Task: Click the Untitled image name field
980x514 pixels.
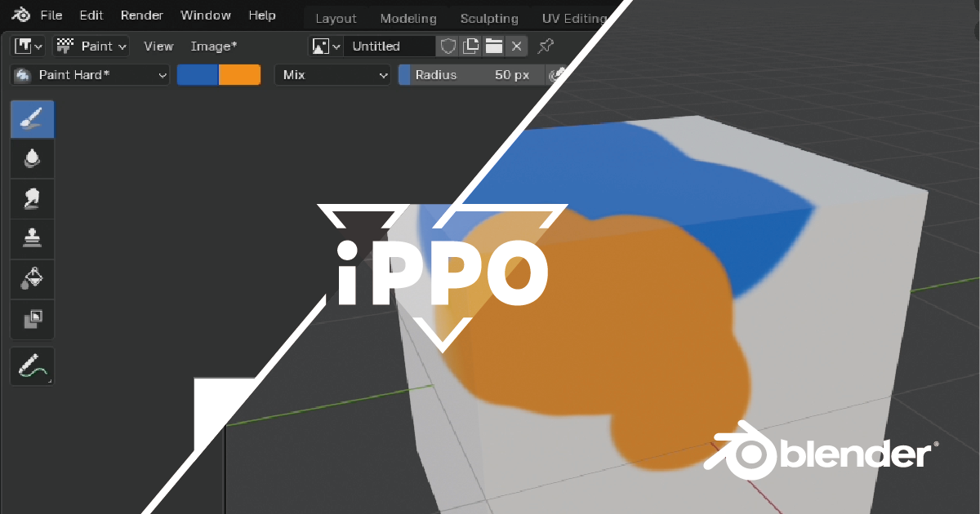Action: point(390,47)
